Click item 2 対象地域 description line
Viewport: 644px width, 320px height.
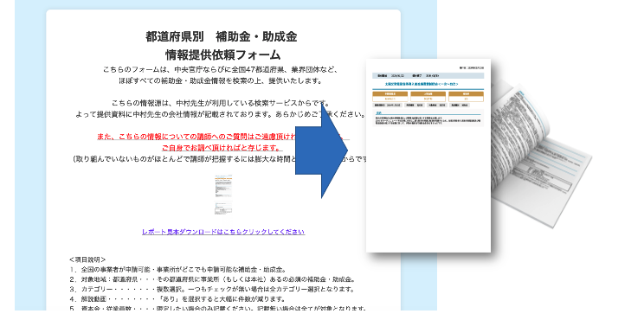212,280
